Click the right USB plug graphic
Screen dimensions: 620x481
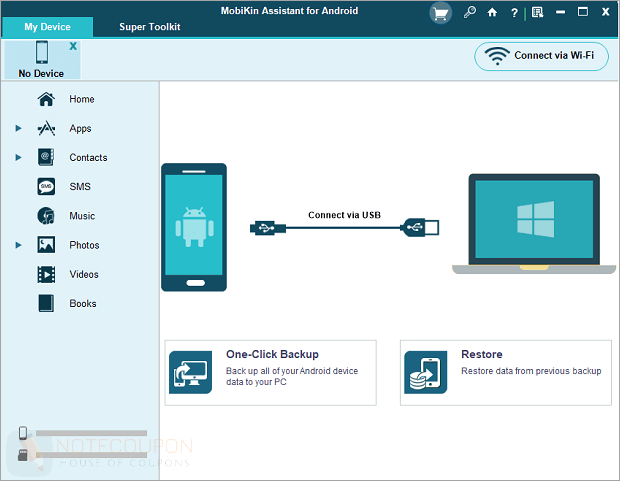point(420,227)
